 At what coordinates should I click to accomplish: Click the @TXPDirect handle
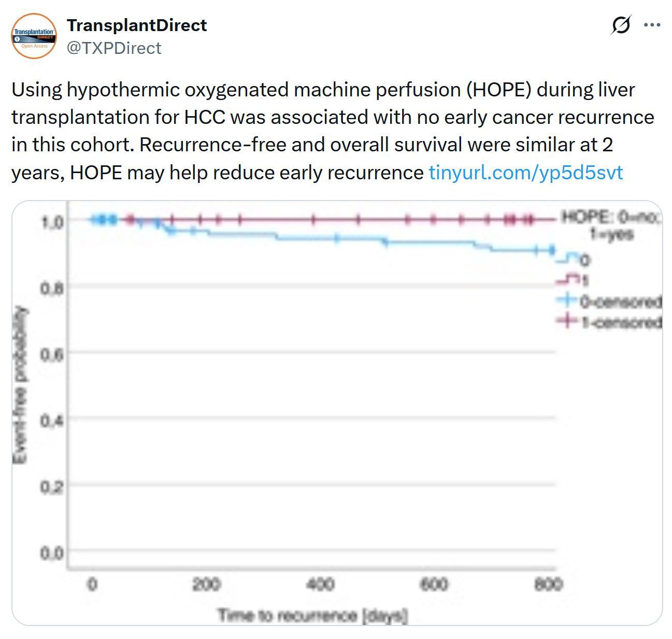114,48
